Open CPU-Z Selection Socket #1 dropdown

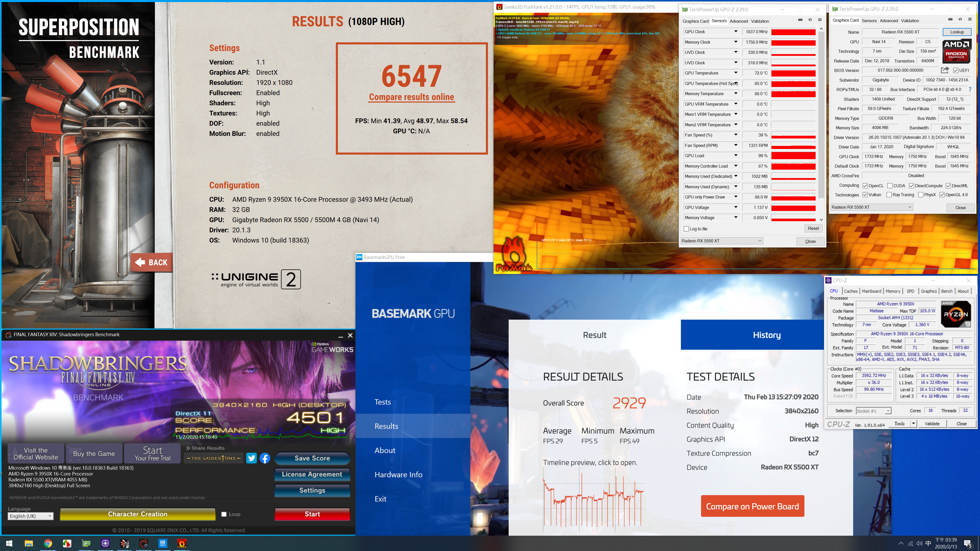coord(874,411)
